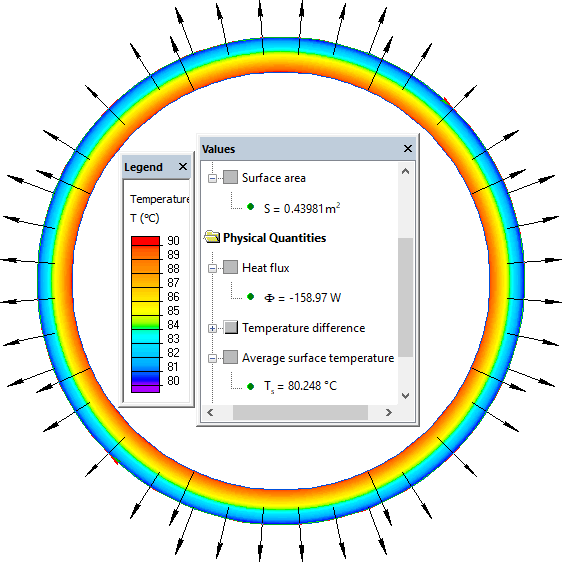Screen dimensions: 562x562
Task: Select the Average surface temperature item
Action: (318, 358)
